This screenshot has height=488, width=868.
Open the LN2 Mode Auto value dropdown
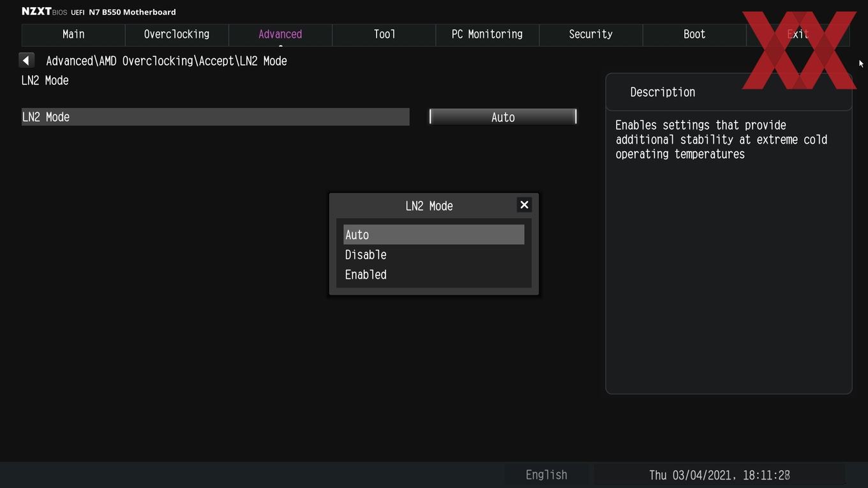point(503,117)
